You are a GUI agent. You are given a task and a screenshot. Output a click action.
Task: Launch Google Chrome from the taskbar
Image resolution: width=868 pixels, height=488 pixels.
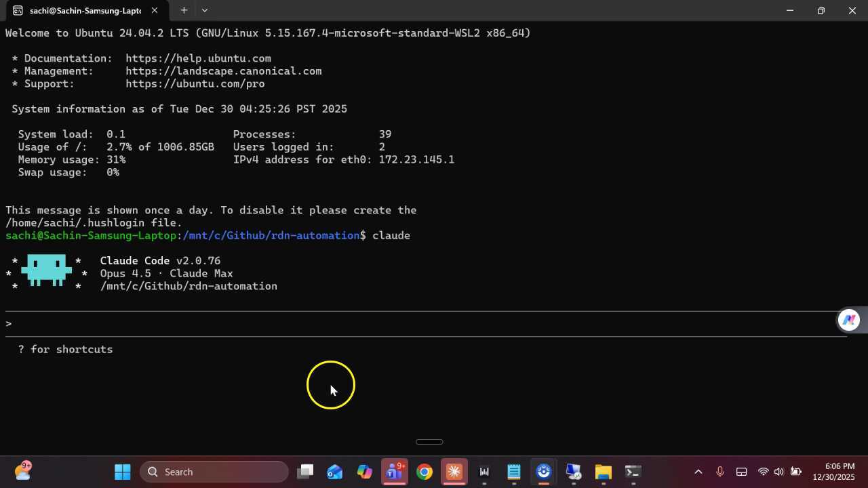pos(425,472)
